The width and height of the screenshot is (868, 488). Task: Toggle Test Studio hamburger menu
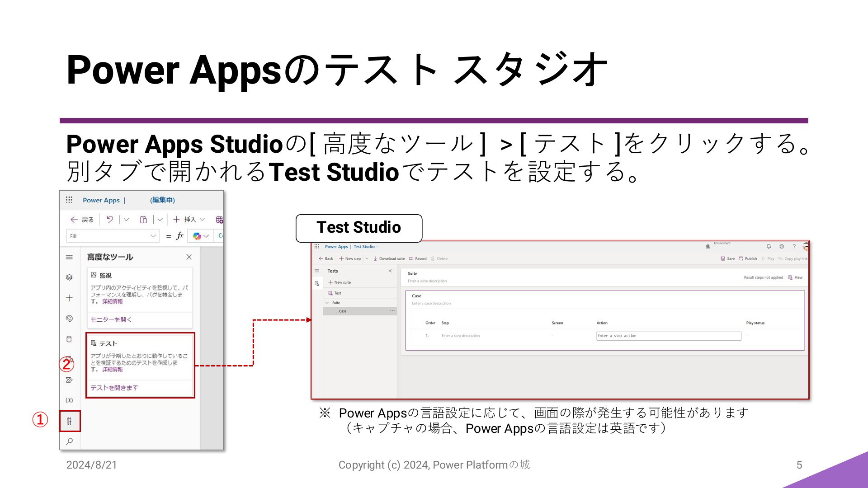317,271
